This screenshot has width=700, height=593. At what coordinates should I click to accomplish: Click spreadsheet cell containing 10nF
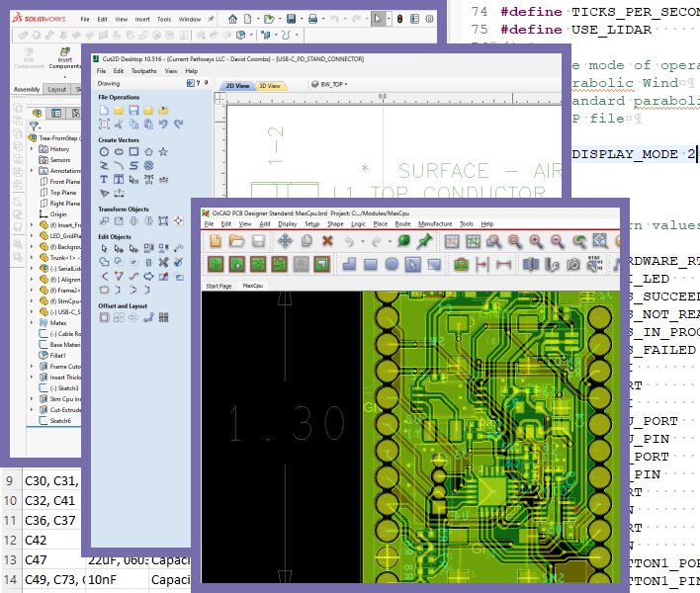(x=117, y=579)
